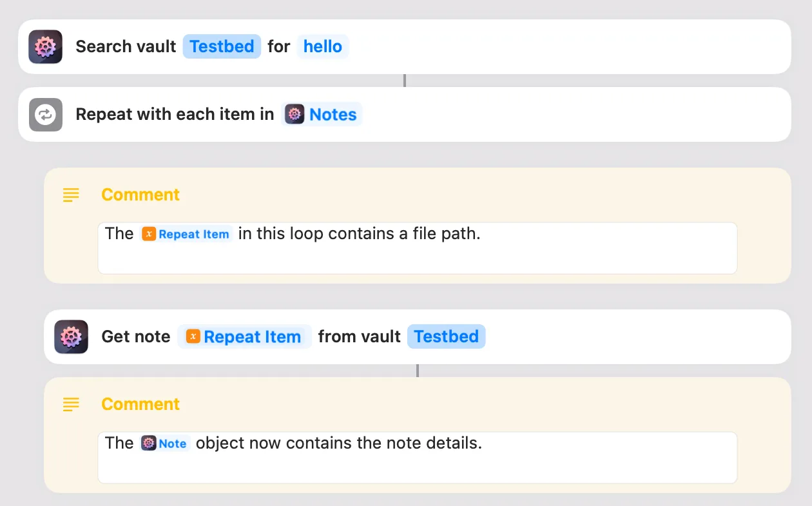812x506 pixels.
Task: Click the Note token inside the second comment
Action: click(165, 443)
